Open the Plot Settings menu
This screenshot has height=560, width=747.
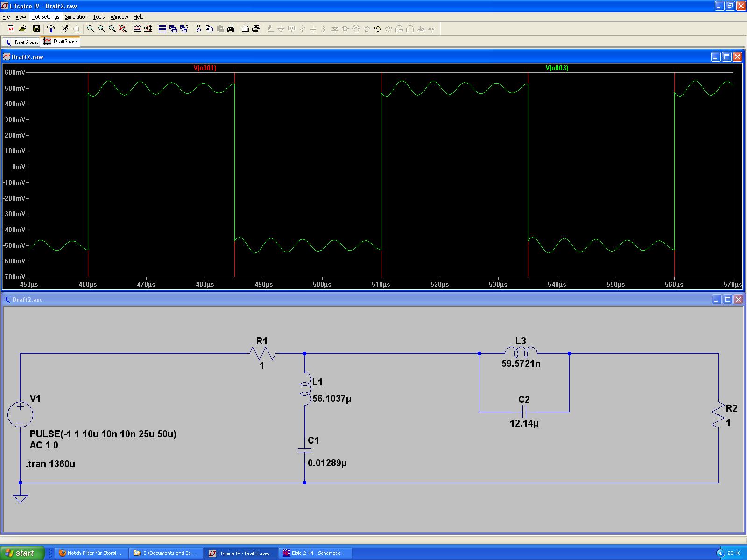click(45, 17)
